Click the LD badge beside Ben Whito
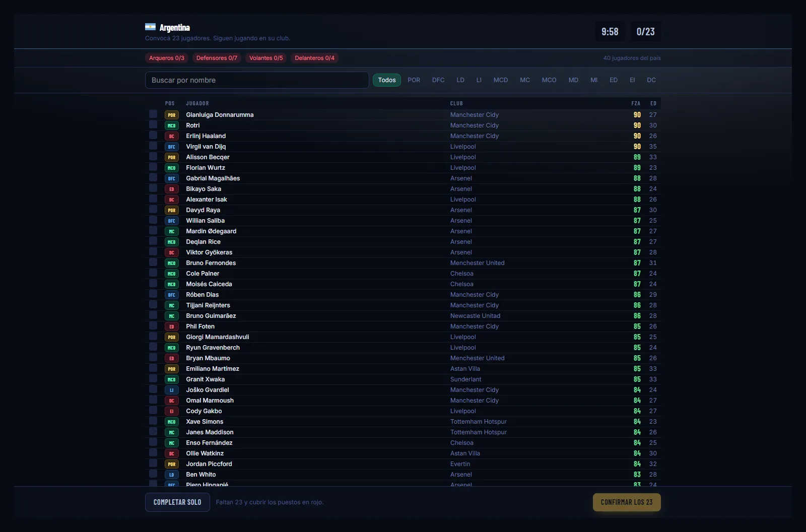 click(x=172, y=475)
